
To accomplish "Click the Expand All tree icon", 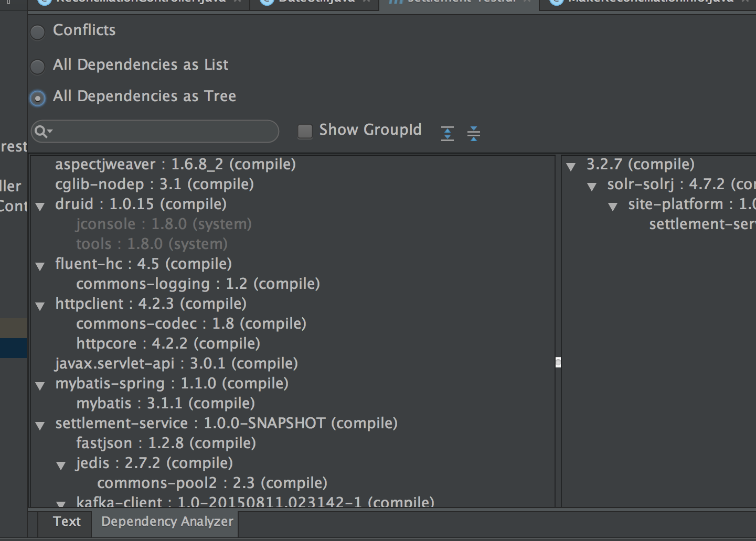I will click(x=448, y=133).
